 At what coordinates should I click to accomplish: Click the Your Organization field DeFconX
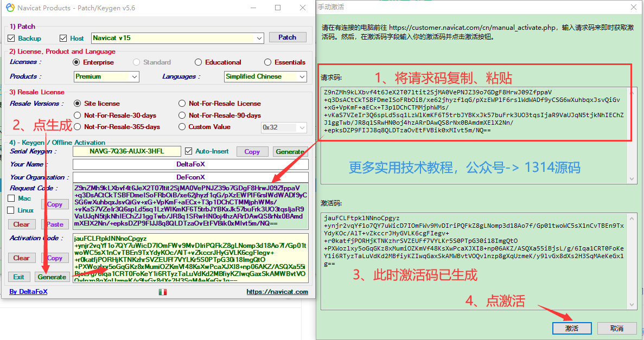click(190, 177)
